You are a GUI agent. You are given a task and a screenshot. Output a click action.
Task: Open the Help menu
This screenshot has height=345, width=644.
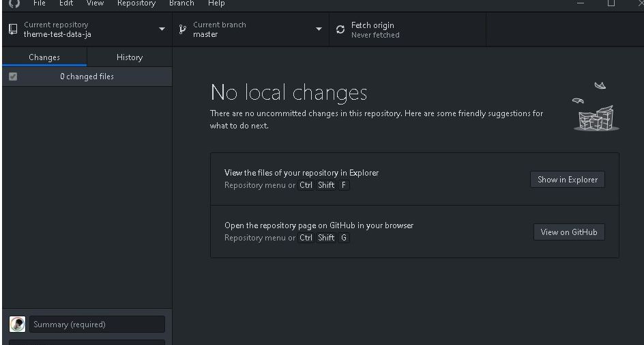[x=216, y=3]
